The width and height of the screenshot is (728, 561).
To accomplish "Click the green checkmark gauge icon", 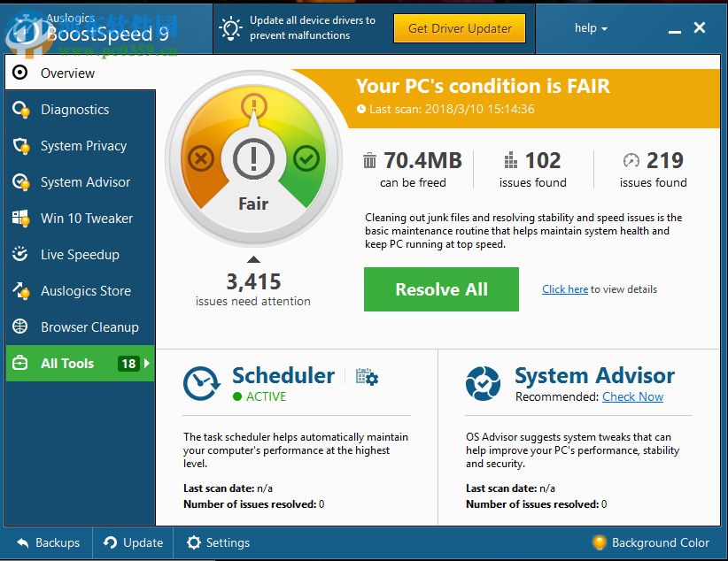I will point(306,158).
